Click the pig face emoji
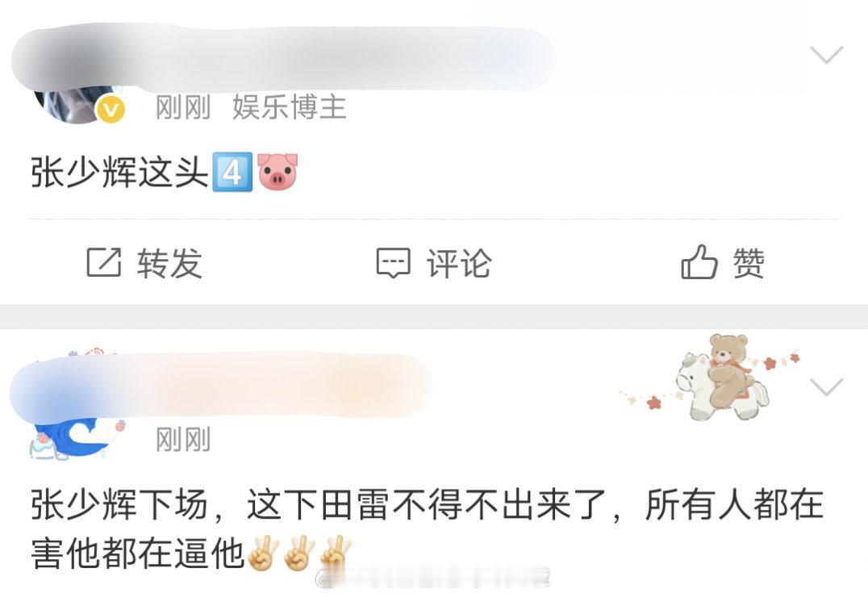 tap(278, 172)
